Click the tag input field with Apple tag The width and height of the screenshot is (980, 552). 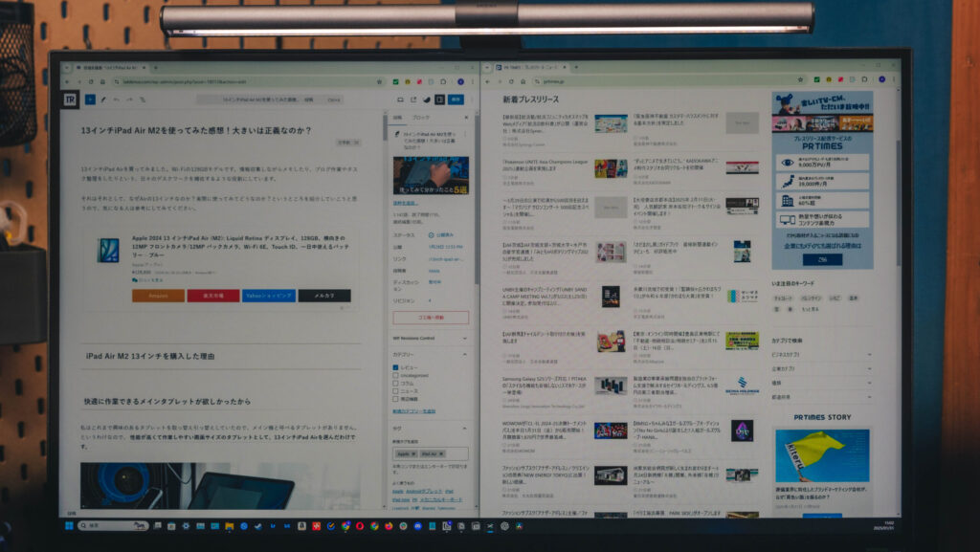pos(430,453)
